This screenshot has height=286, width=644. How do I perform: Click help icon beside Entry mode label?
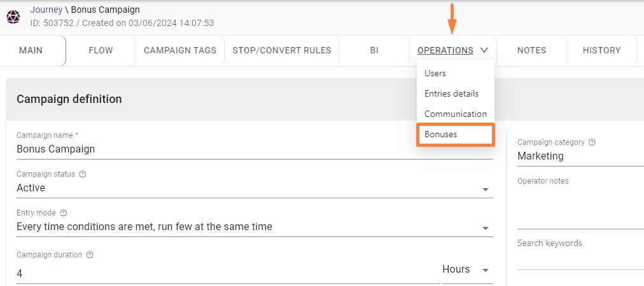63,213
